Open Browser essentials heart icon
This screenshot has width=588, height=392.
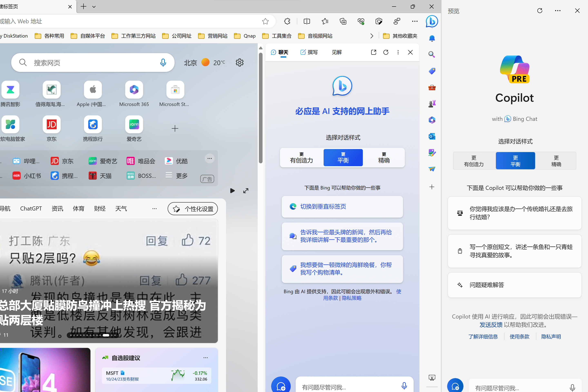click(361, 21)
